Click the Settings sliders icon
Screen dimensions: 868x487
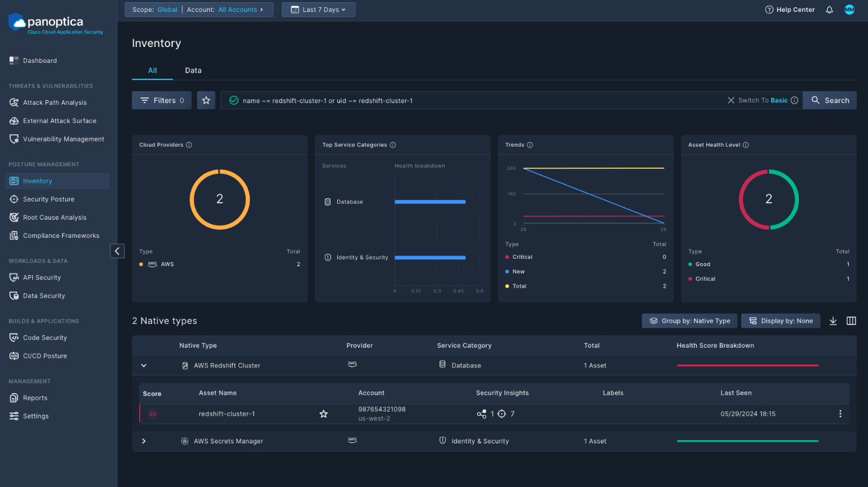14,416
